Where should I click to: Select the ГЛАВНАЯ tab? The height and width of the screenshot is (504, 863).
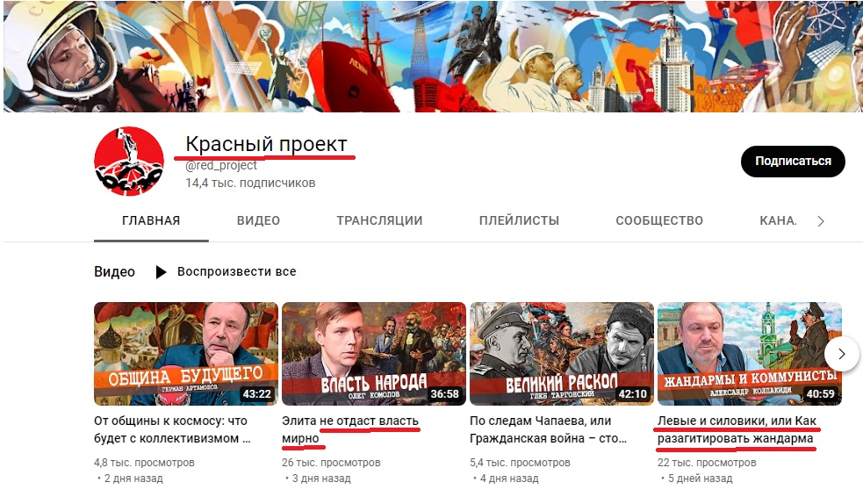coord(151,220)
